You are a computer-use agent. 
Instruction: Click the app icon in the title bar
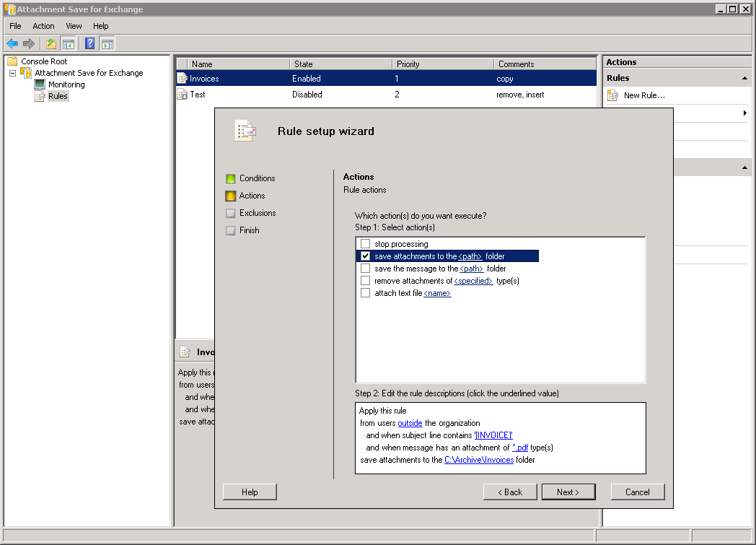click(9, 9)
